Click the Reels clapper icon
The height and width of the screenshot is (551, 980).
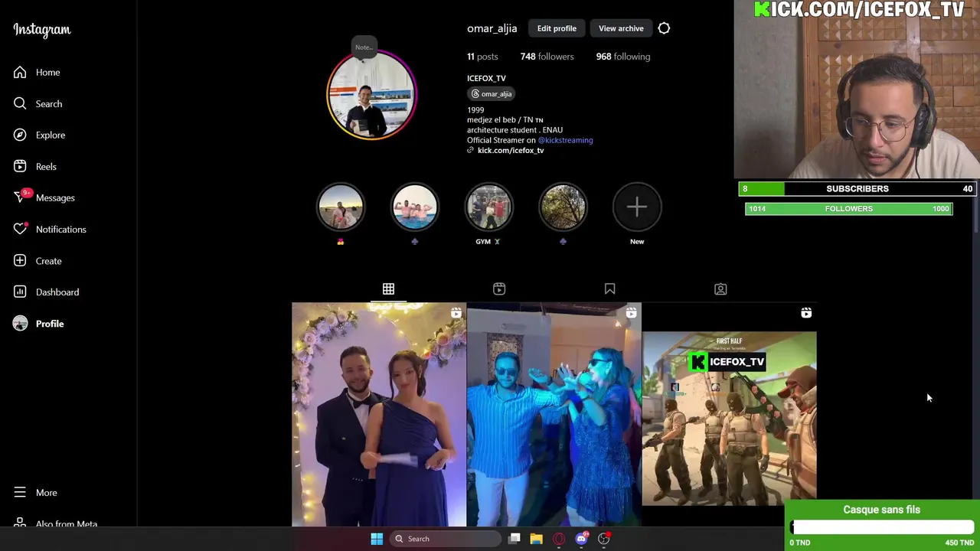coord(20,166)
